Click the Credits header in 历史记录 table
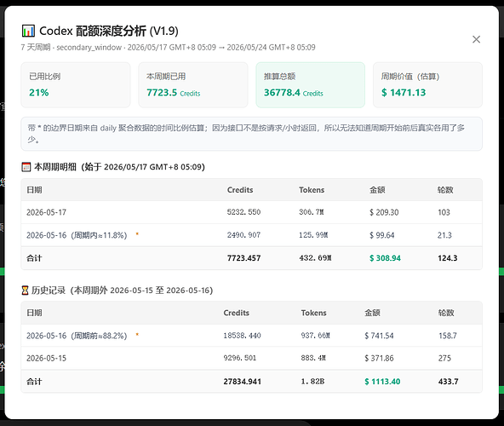Image resolution: width=504 pixels, height=426 pixels. (x=237, y=313)
